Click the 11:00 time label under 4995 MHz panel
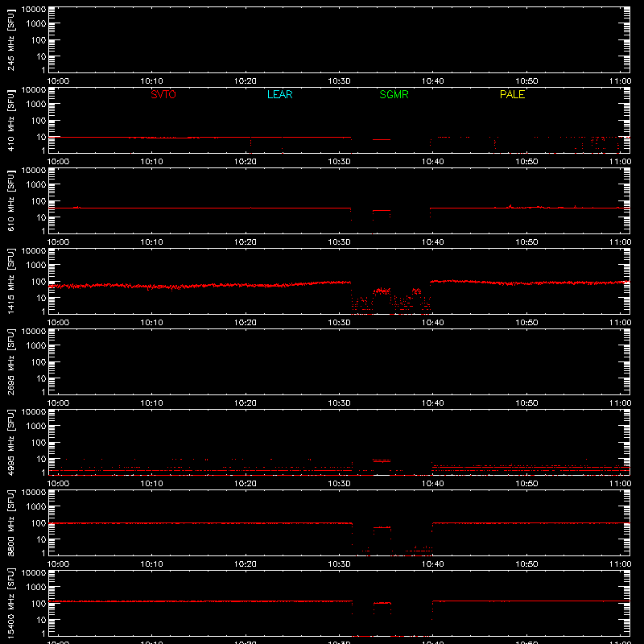 [x=620, y=484]
